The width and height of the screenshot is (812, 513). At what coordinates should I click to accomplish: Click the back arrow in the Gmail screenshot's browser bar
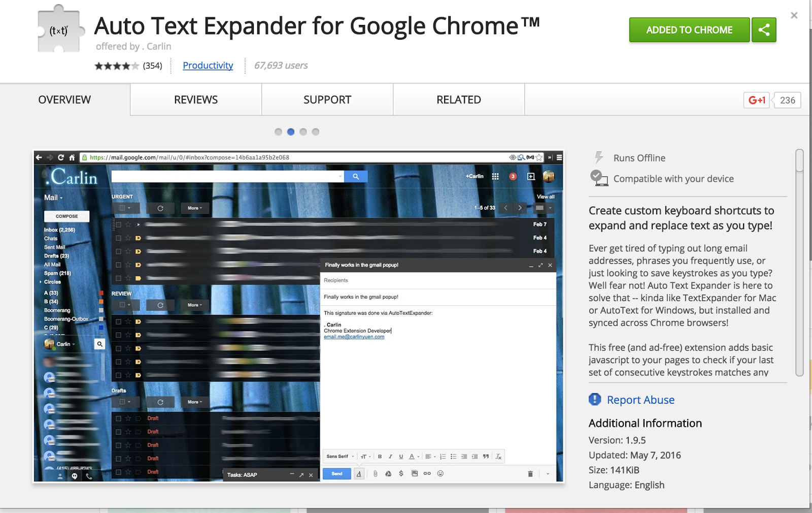39,157
